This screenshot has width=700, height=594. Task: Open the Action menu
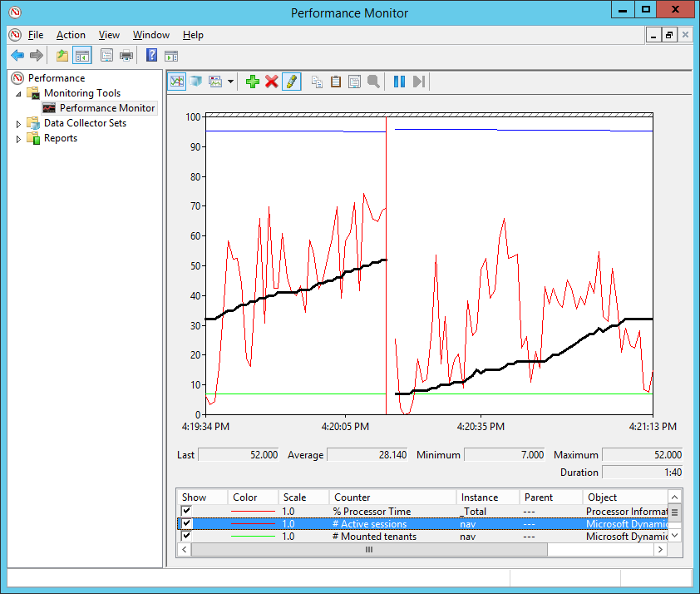coord(71,35)
